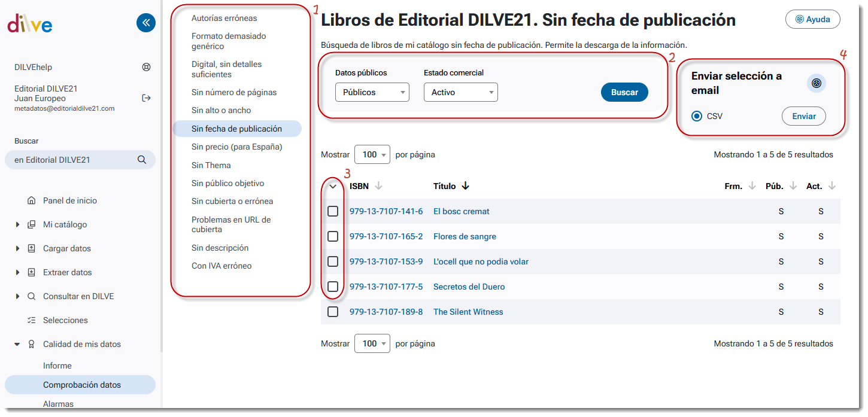Expand the Consultar en DILVE tree arrow
This screenshot has width=868, height=417.
[x=17, y=296]
